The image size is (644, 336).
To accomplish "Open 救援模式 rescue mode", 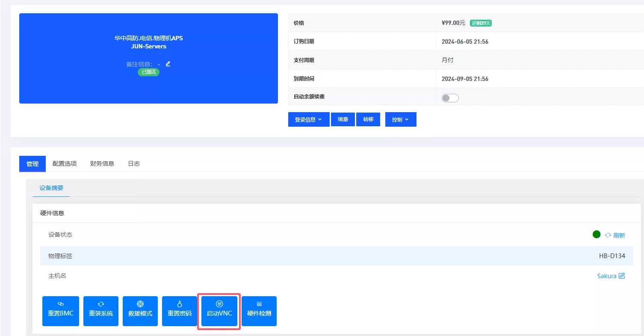I will pyautogui.click(x=140, y=311).
